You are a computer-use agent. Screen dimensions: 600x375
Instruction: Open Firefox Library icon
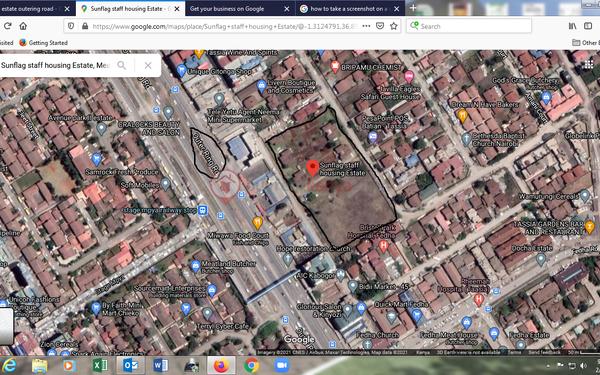[572, 26]
